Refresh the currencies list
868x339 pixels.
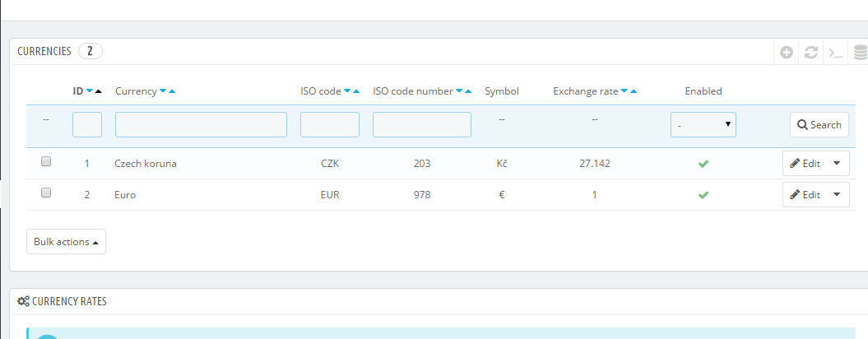click(x=811, y=53)
